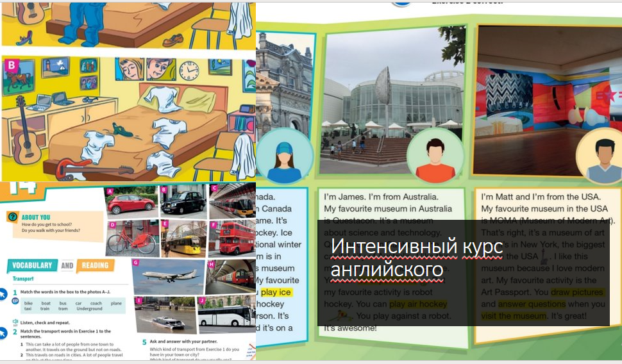Click the orange READING heading label
622x364 pixels.
tap(95, 265)
